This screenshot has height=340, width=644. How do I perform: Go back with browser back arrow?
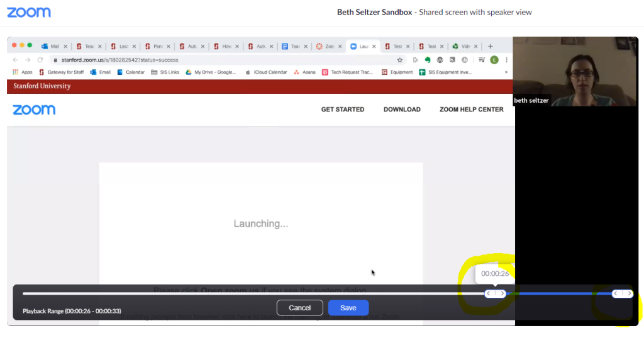point(16,60)
